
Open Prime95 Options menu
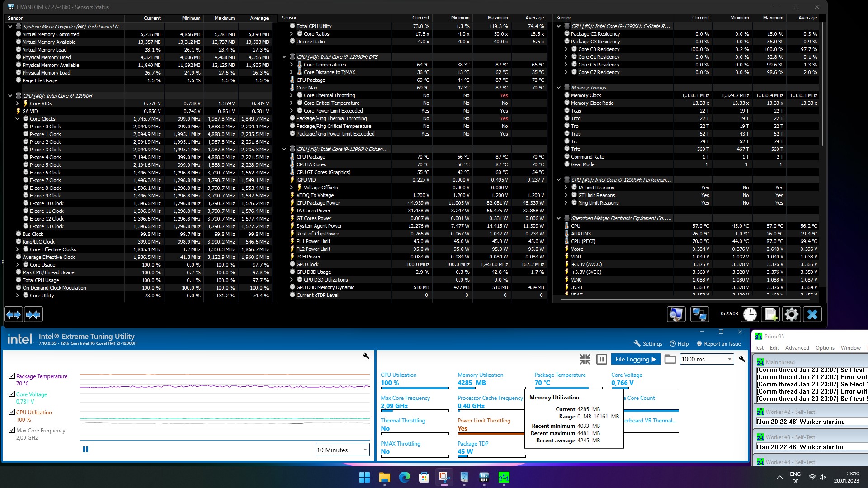(825, 348)
